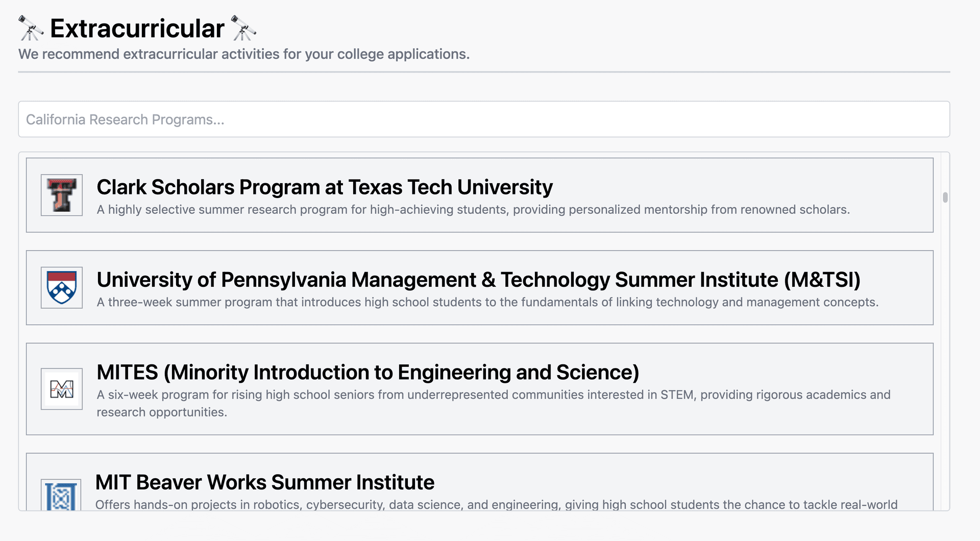
Task: Open Clark Scholars Program at Texas Tech title
Action: pyautogui.click(x=324, y=187)
